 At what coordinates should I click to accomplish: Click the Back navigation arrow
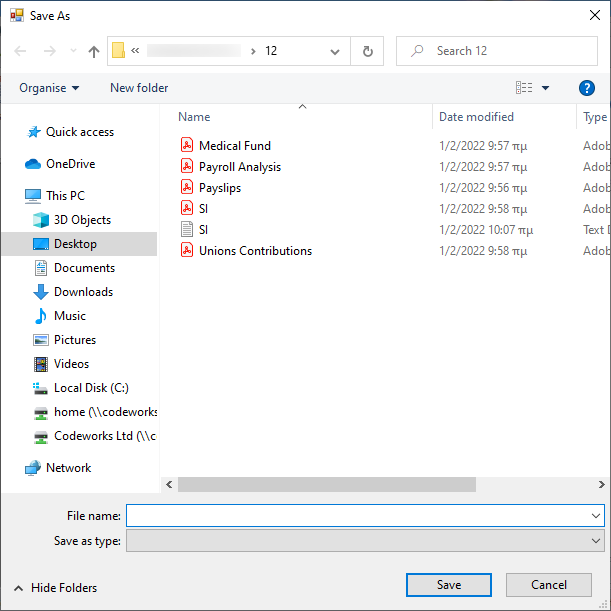tap(20, 51)
